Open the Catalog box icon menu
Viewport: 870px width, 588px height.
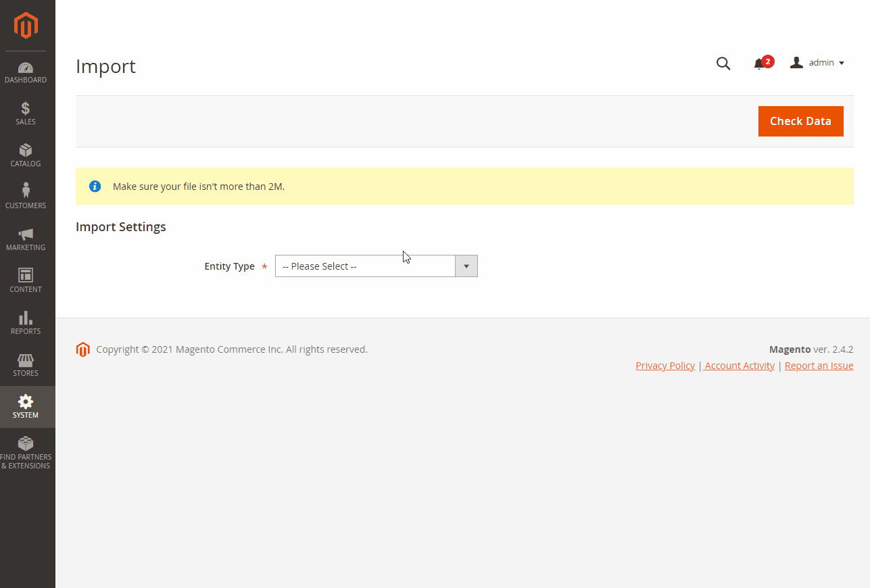pos(26,155)
